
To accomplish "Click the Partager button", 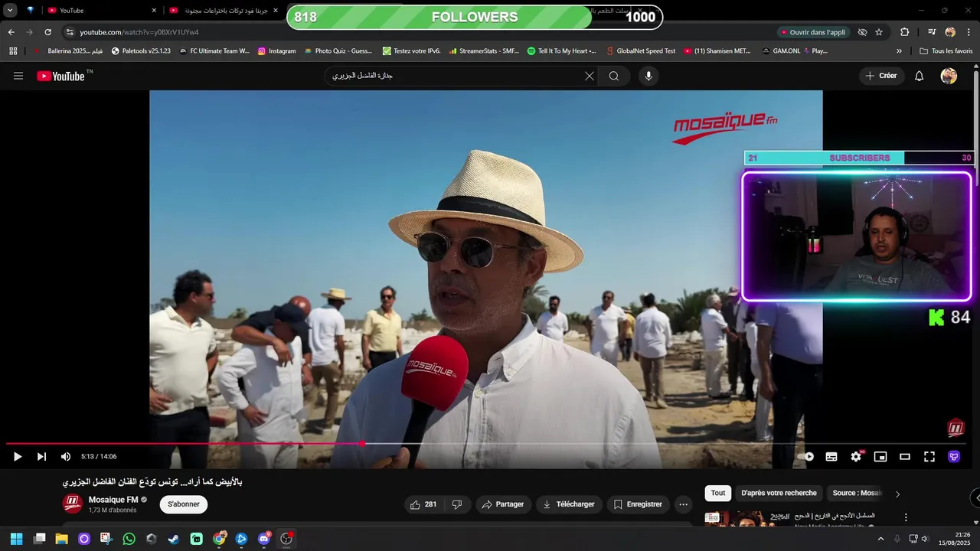I will tap(504, 504).
